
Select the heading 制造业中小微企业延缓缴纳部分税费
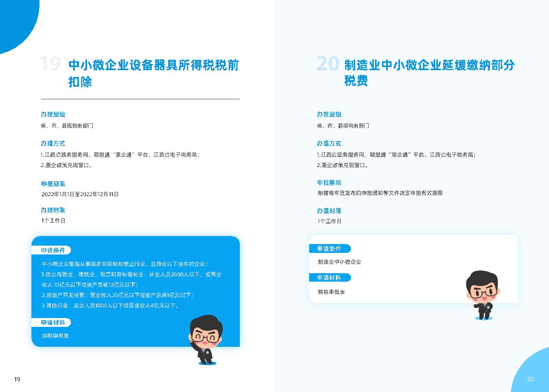[x=429, y=72]
